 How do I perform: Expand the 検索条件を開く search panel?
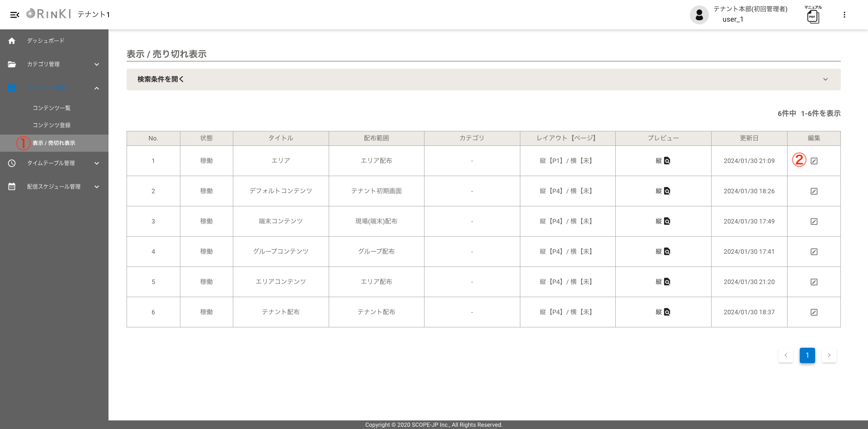(x=483, y=79)
